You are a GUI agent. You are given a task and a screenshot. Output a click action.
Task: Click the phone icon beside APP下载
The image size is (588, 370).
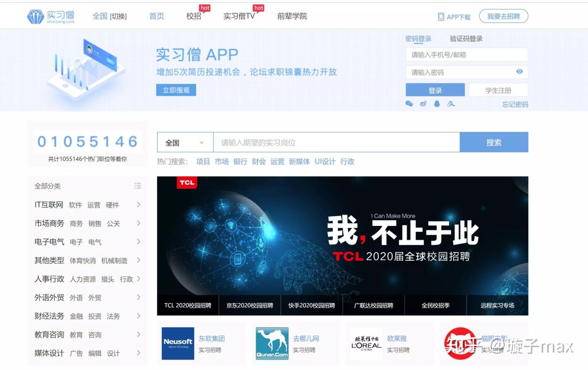point(441,17)
